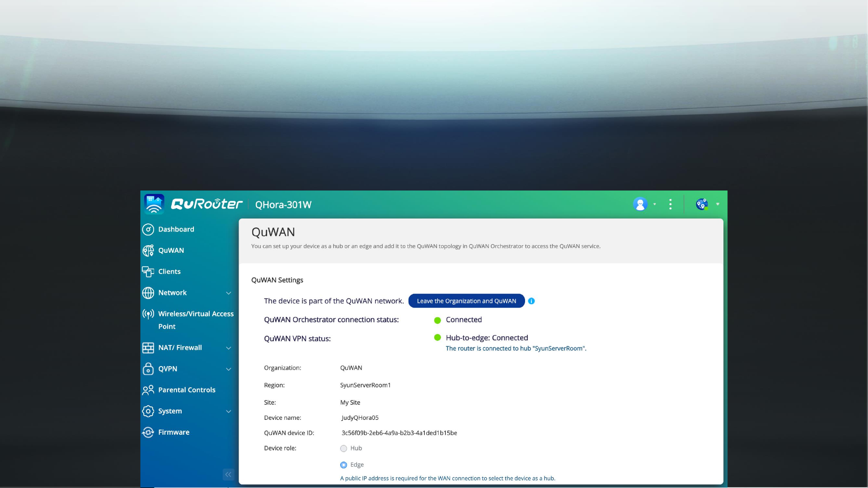Click green status dot for VPN status
Image resolution: width=868 pixels, height=488 pixels.
(437, 338)
